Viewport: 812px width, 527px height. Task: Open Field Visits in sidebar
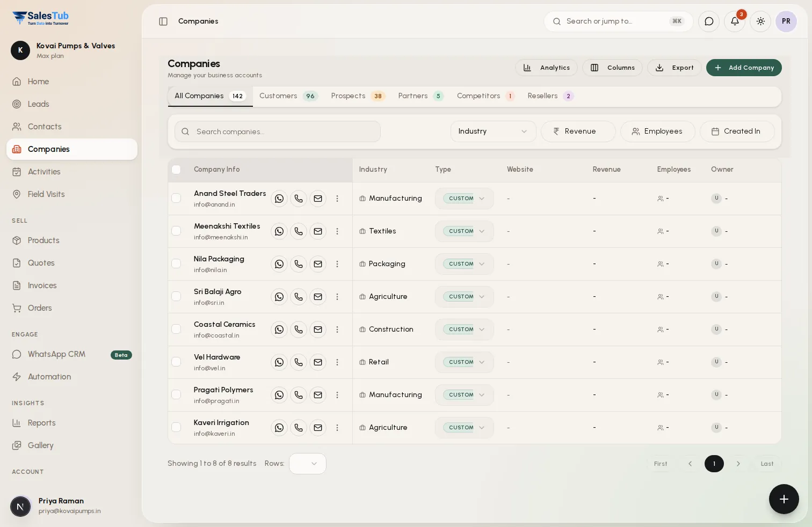click(72, 194)
